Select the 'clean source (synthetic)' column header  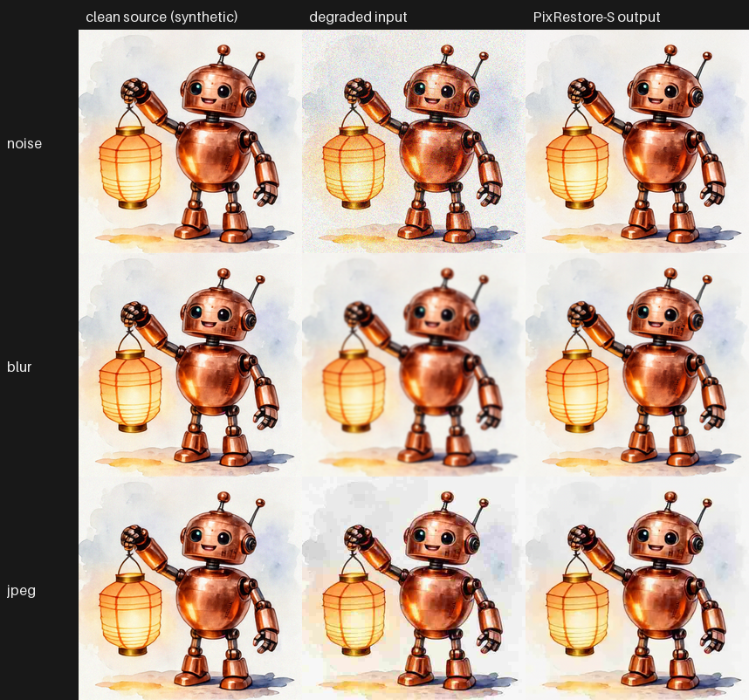tap(161, 17)
